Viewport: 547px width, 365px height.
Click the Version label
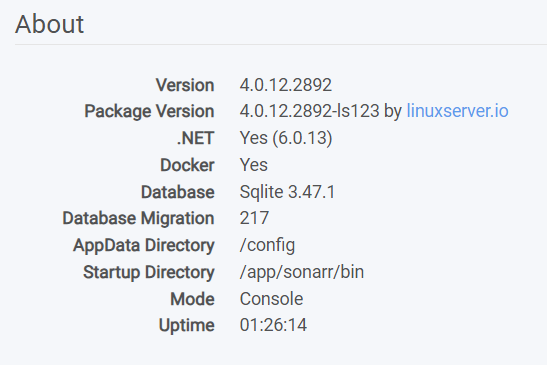[x=185, y=85]
